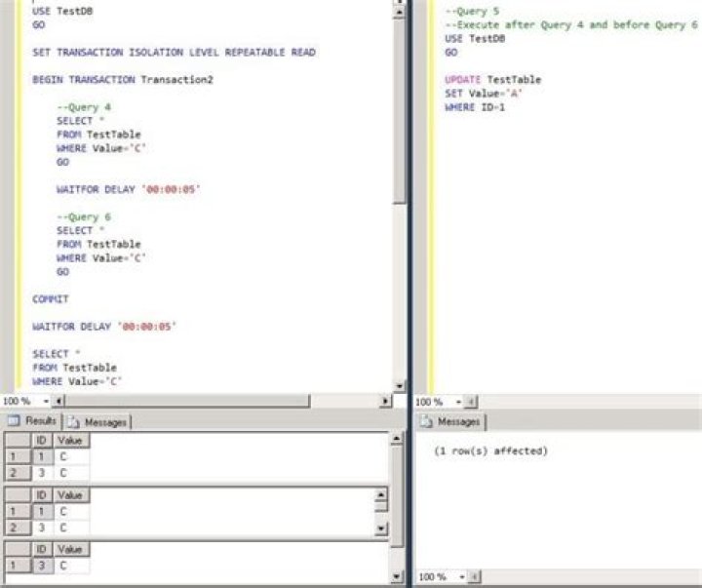
Task: Place cursor on the UPDATE TestTable line
Action: pos(492,79)
